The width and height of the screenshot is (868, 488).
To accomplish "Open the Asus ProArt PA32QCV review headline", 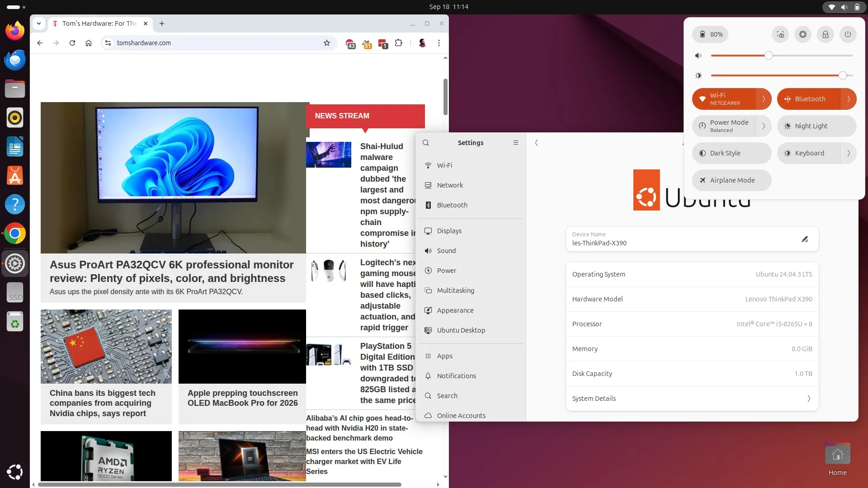I will point(172,271).
